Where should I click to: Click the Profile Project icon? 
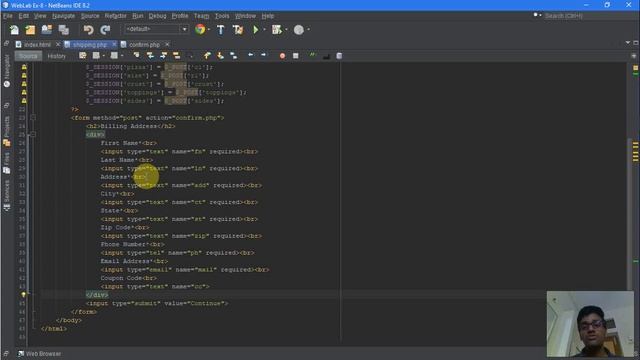pyautogui.click(x=299, y=29)
